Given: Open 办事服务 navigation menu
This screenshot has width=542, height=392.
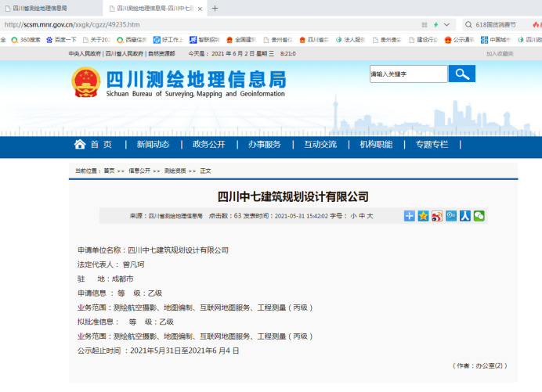Looking at the screenshot, I should [x=265, y=145].
